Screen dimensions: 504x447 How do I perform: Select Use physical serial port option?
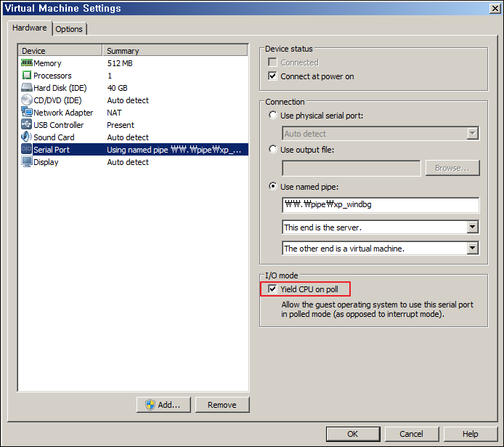click(x=273, y=115)
